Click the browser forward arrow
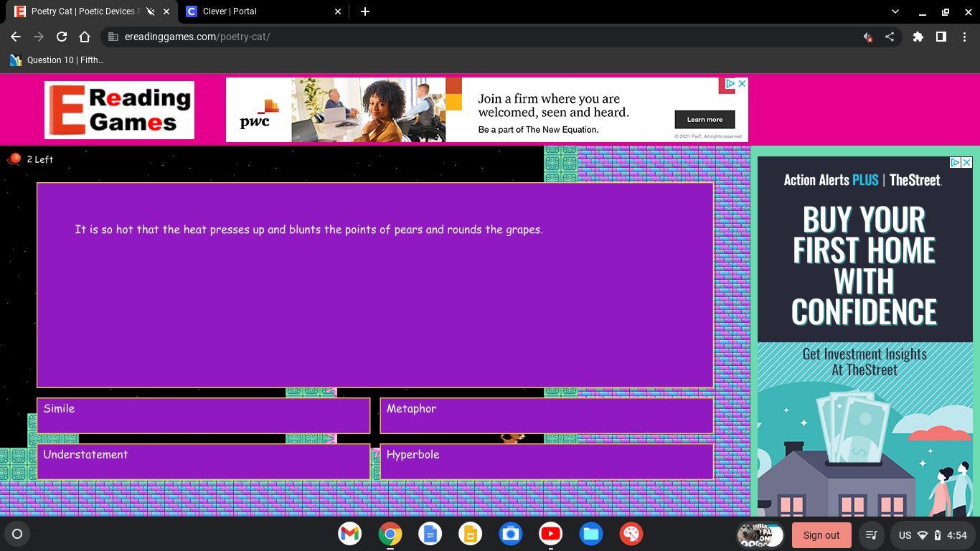 click(x=39, y=37)
